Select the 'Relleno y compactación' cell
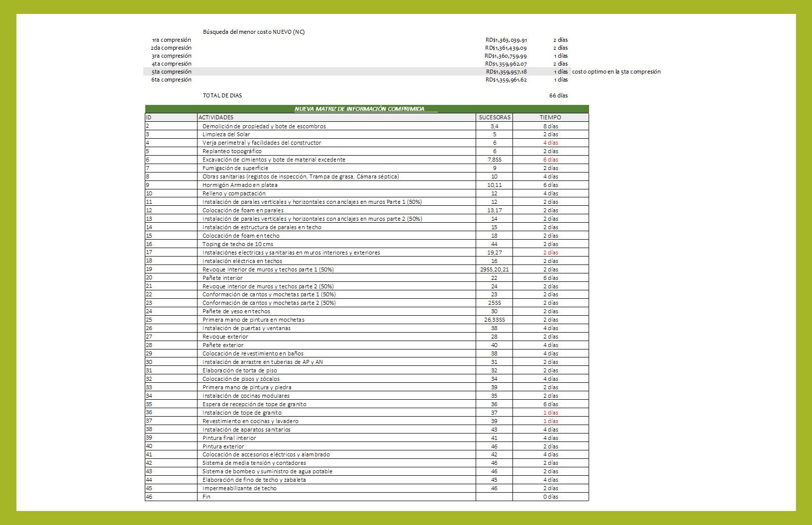 point(336,193)
